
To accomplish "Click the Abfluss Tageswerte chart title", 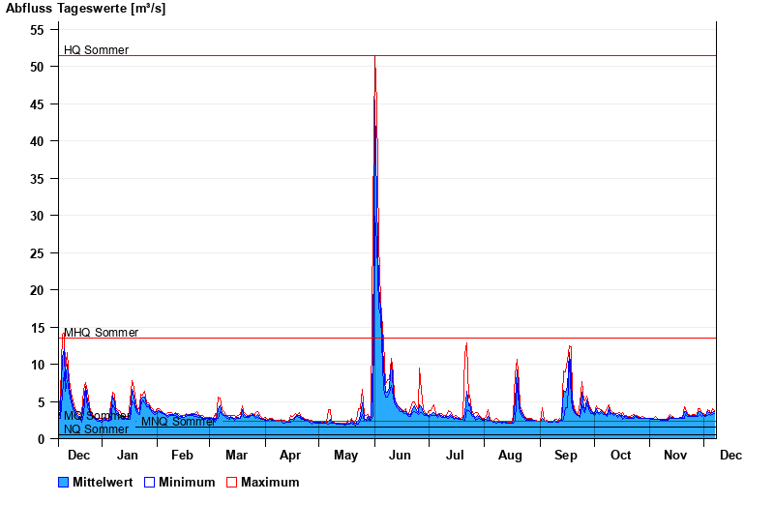I will pos(85,9).
